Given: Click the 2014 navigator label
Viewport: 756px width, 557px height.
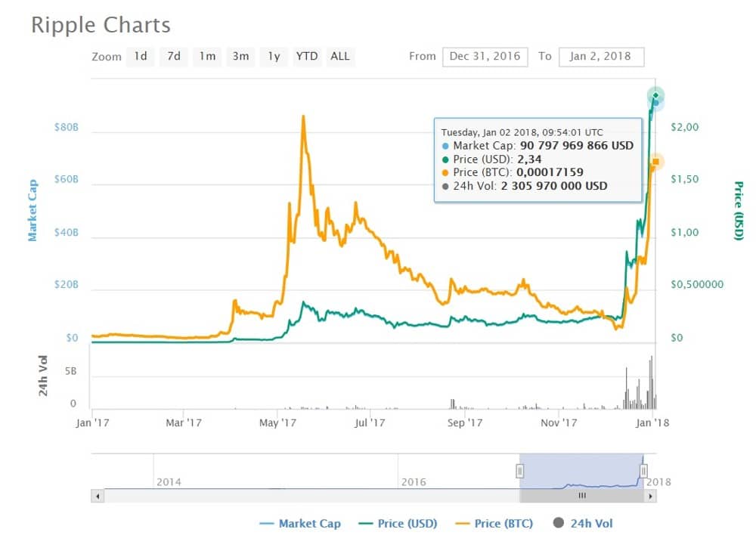Looking at the screenshot, I should (169, 482).
